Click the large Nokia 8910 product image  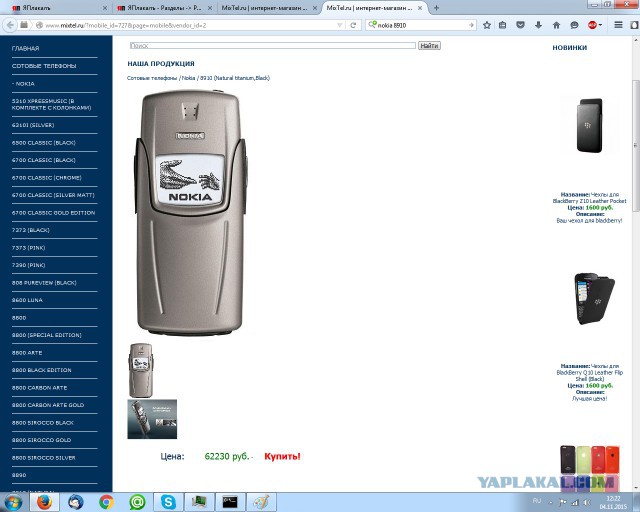(191, 212)
